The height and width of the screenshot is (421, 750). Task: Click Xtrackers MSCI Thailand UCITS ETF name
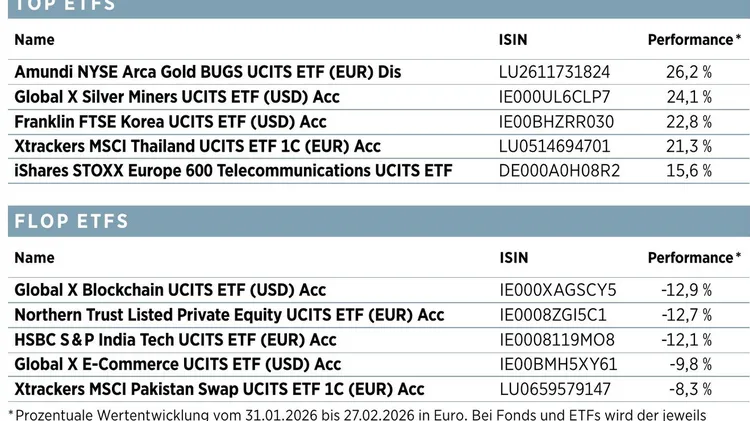[x=197, y=146]
